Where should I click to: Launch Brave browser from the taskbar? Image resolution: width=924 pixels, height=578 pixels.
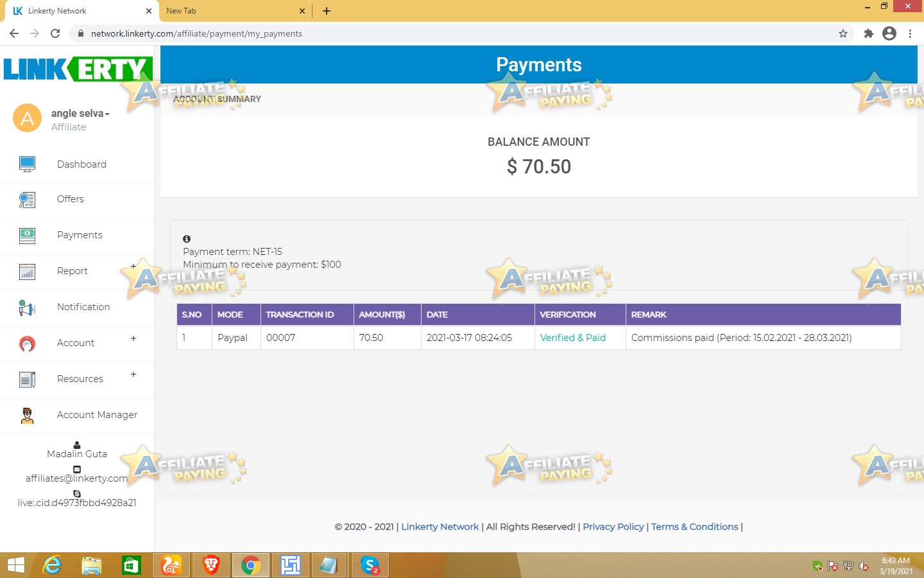211,565
